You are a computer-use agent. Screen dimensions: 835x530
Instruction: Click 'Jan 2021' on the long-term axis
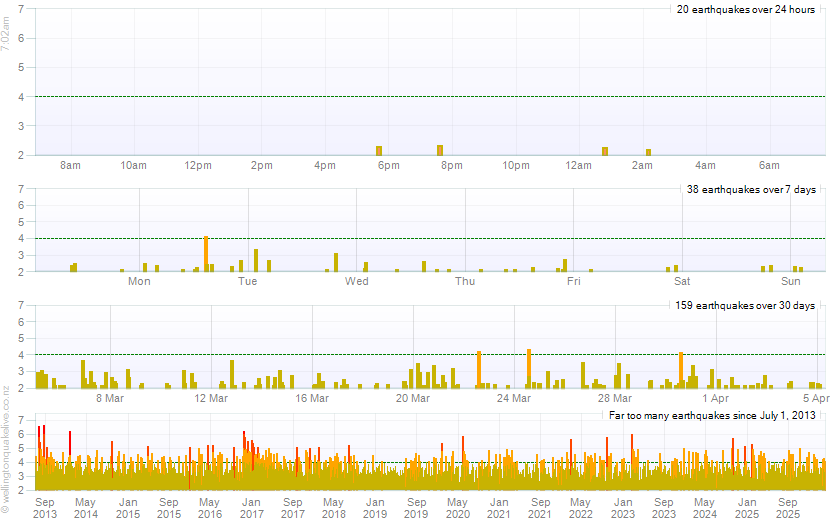(498, 508)
